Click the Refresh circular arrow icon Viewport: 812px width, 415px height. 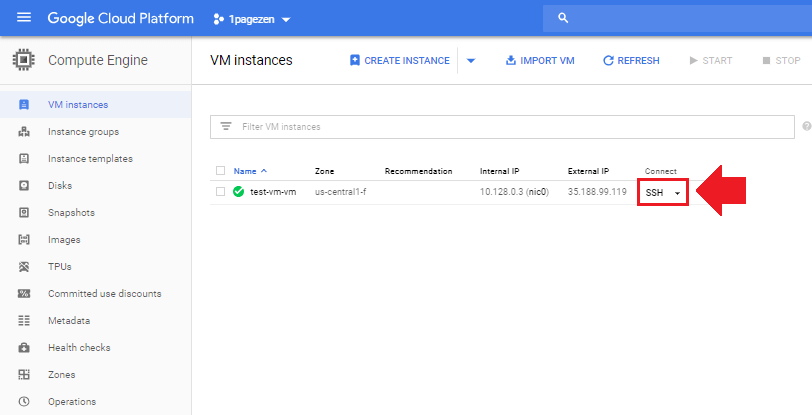tap(608, 61)
